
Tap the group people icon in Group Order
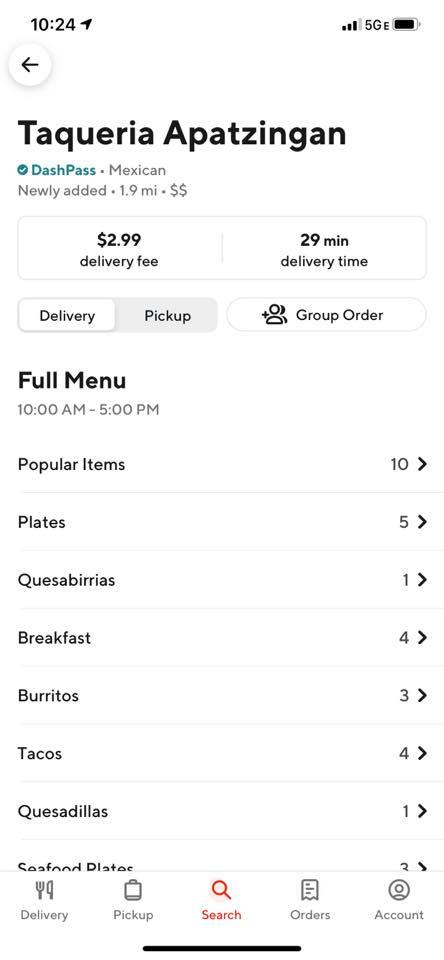pyautogui.click(x=274, y=315)
